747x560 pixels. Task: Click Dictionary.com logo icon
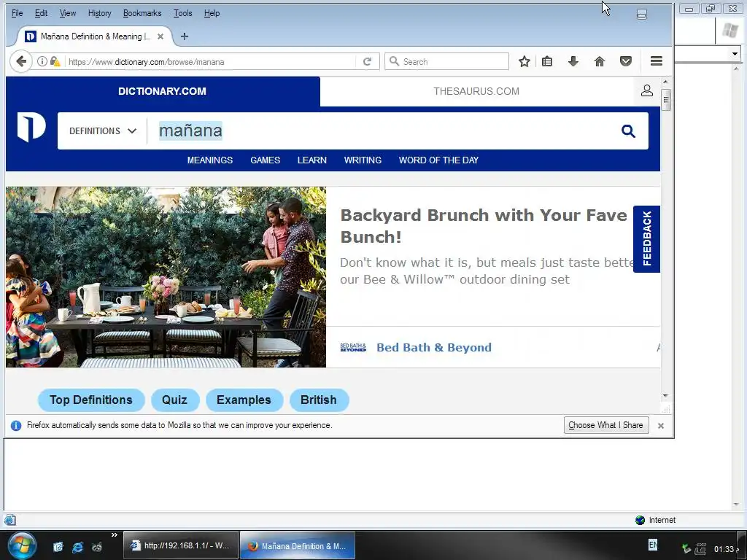click(x=31, y=127)
